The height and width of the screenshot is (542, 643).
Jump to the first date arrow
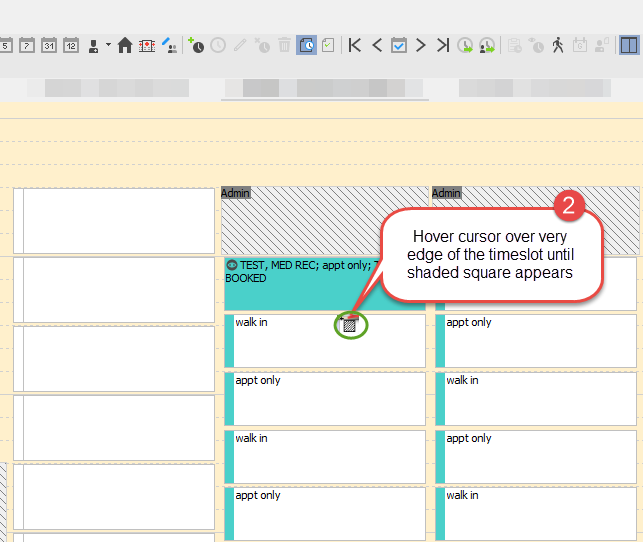[x=355, y=45]
